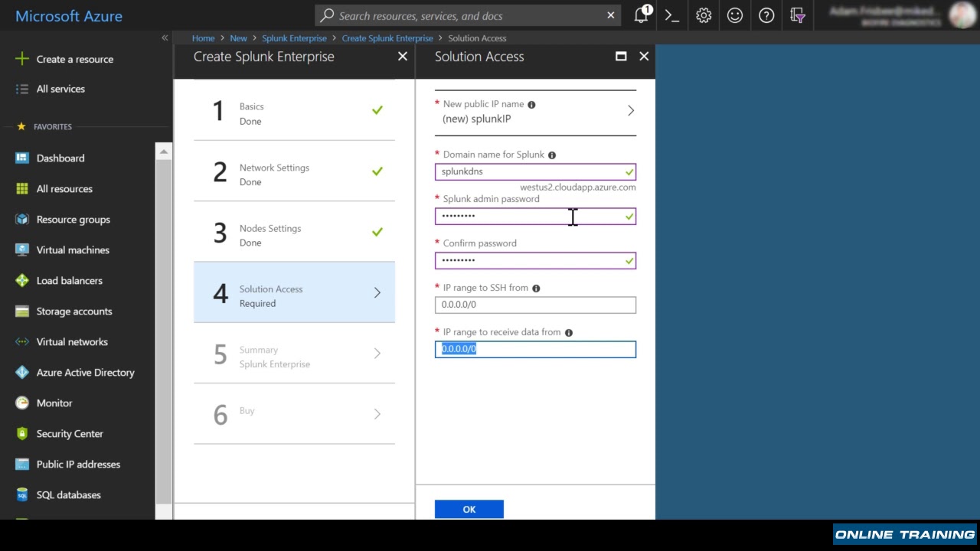Show info for IP range to receive data
980x551 pixels.
[568, 332]
